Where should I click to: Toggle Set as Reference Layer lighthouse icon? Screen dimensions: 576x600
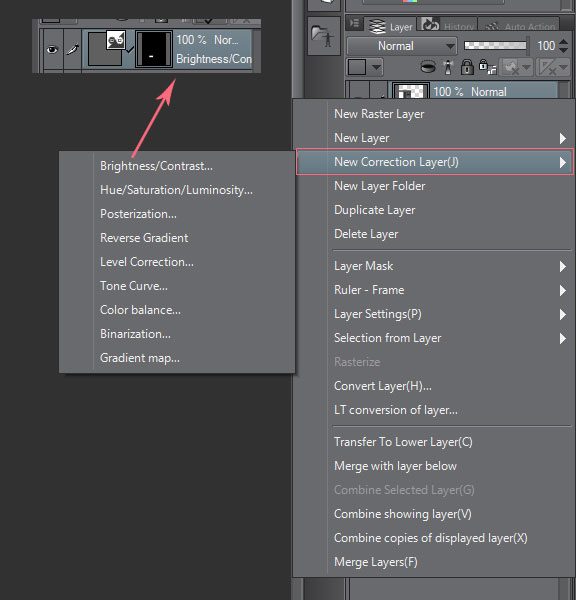coord(448,67)
